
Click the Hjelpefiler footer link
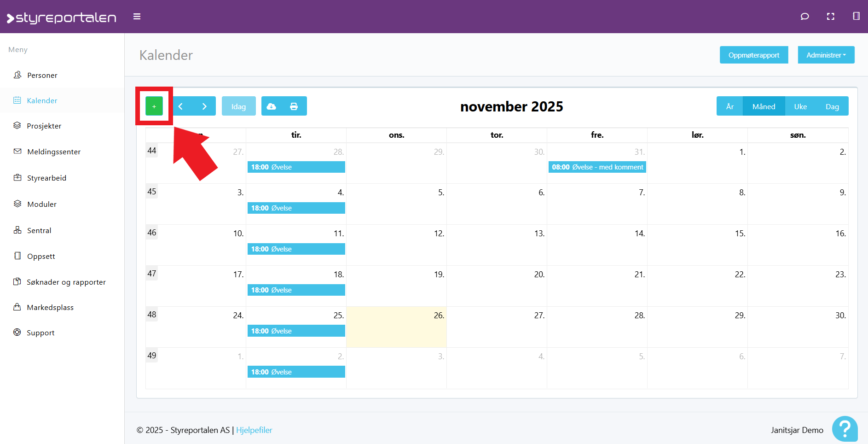click(x=254, y=430)
